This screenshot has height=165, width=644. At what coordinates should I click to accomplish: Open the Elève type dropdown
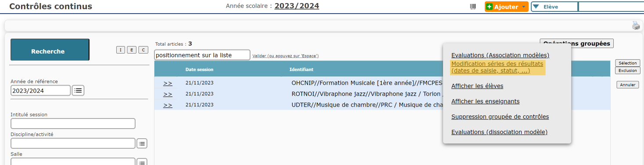[554, 7]
